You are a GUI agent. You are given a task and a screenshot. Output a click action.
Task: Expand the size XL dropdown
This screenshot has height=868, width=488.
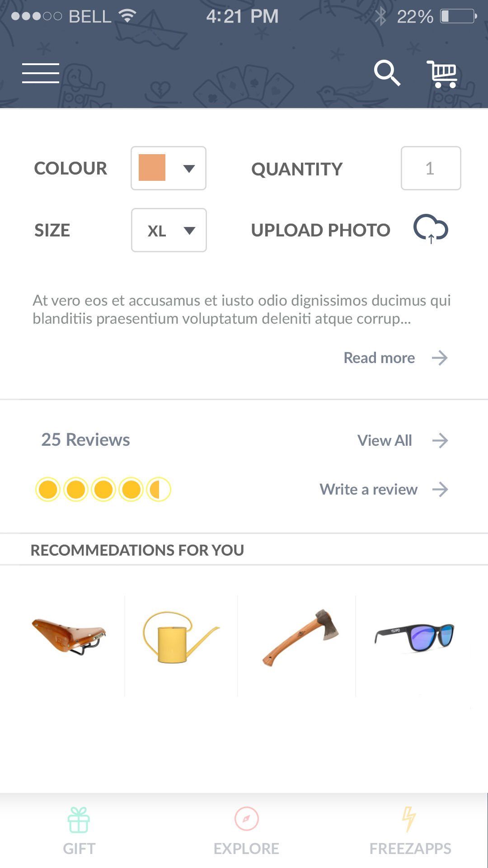(189, 231)
